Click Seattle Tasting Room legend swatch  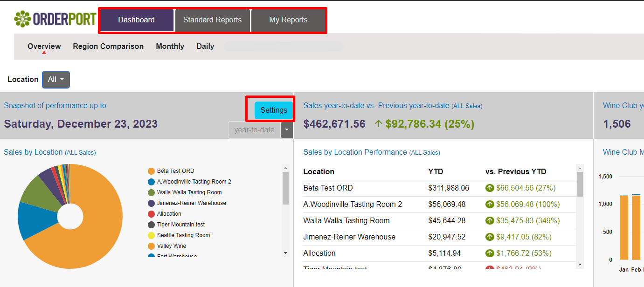click(x=151, y=235)
